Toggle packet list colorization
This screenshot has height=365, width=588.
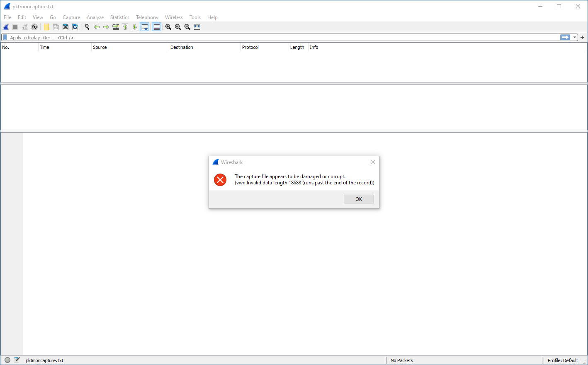156,27
